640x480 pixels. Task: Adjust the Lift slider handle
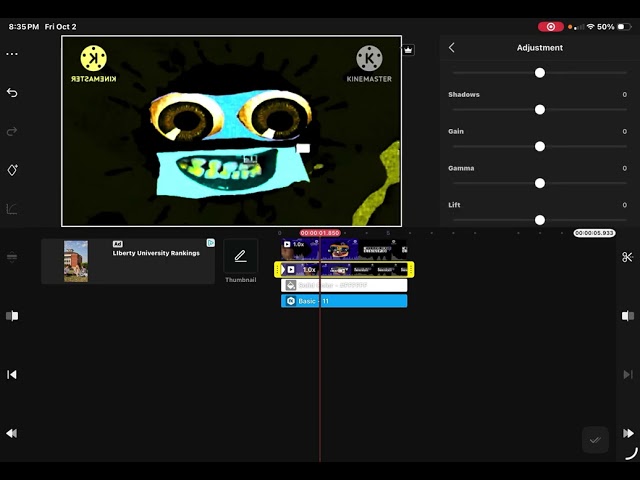point(540,220)
